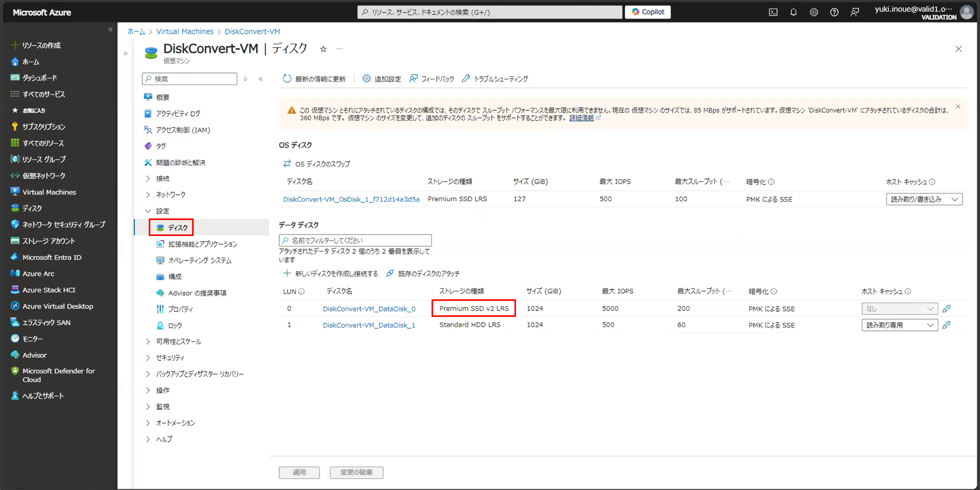Open host cache dropdown for DataDisk_0
This screenshot has height=490, width=980.
coord(899,309)
